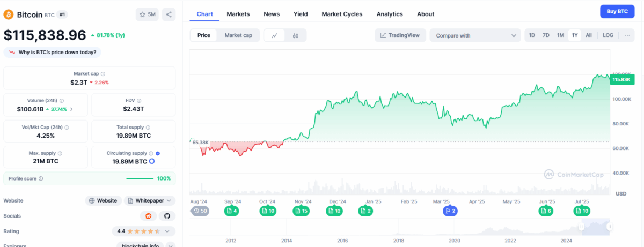Click the 5M watchlist count
This screenshot has height=247, width=644.
tap(151, 14)
